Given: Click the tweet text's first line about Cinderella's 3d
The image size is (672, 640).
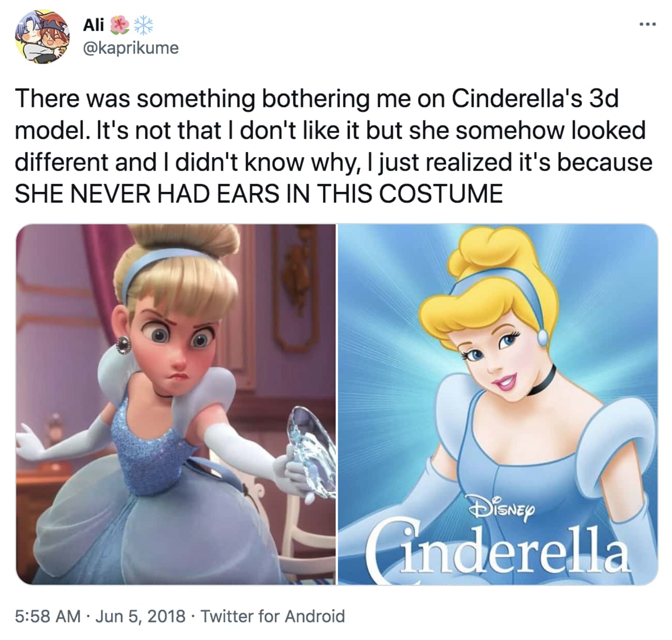Looking at the screenshot, I should point(317,99).
